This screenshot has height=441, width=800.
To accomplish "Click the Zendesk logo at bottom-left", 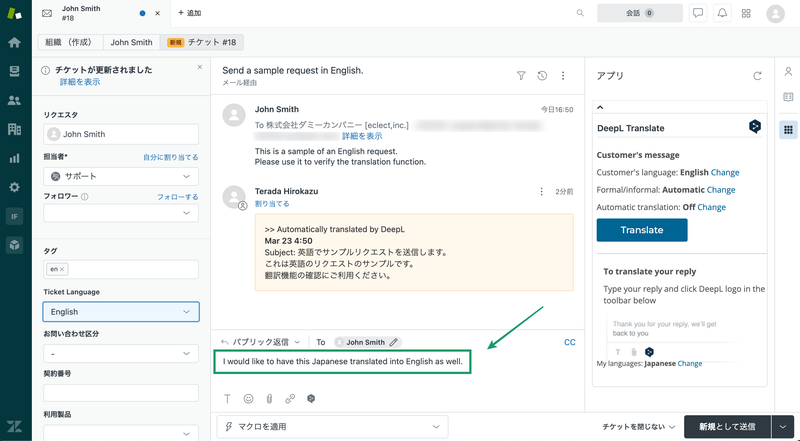I will (14, 427).
